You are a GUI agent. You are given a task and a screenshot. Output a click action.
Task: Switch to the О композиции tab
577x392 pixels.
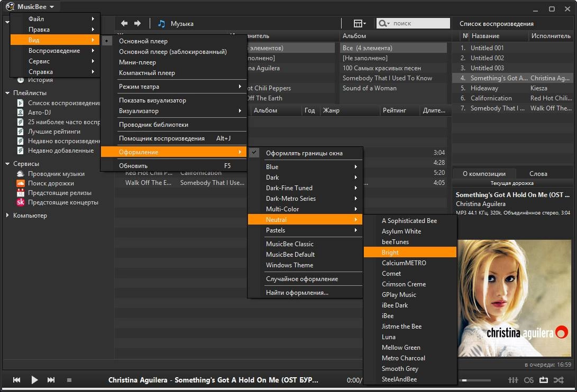point(484,174)
